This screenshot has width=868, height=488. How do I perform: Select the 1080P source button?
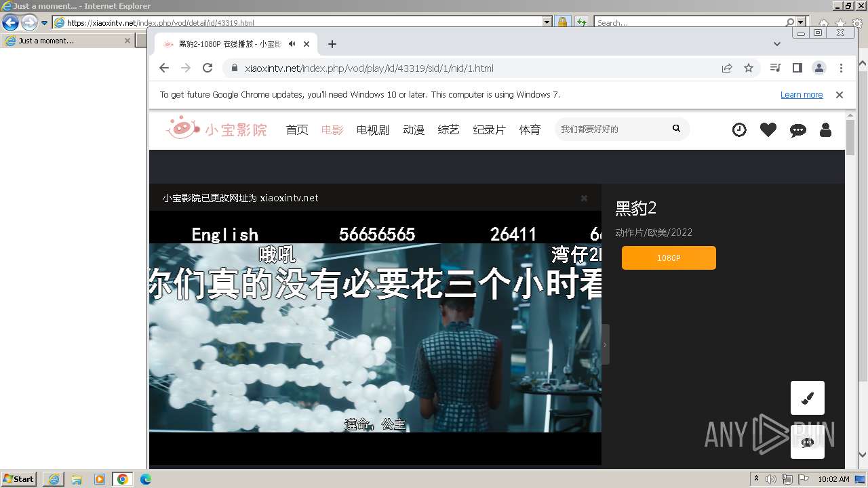(x=669, y=258)
